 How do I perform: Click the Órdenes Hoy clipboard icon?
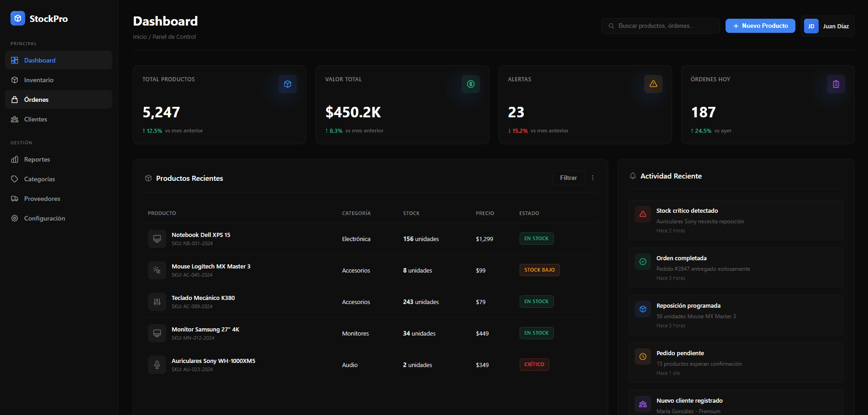tap(836, 84)
